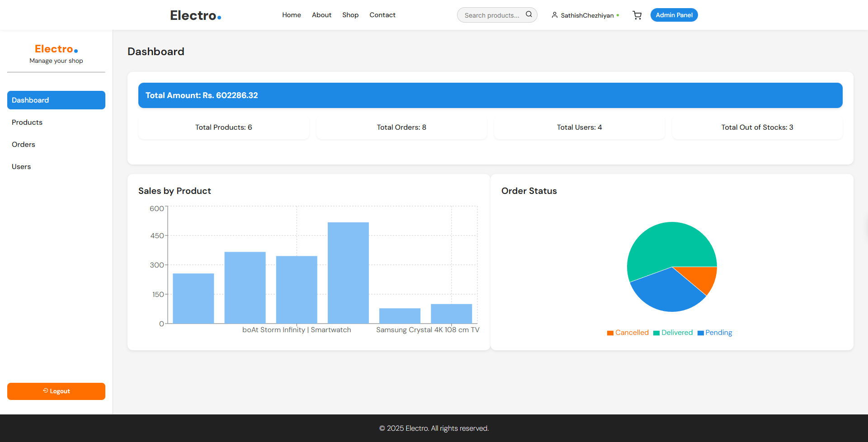
Task: Open the Shop page link
Action: 350,15
